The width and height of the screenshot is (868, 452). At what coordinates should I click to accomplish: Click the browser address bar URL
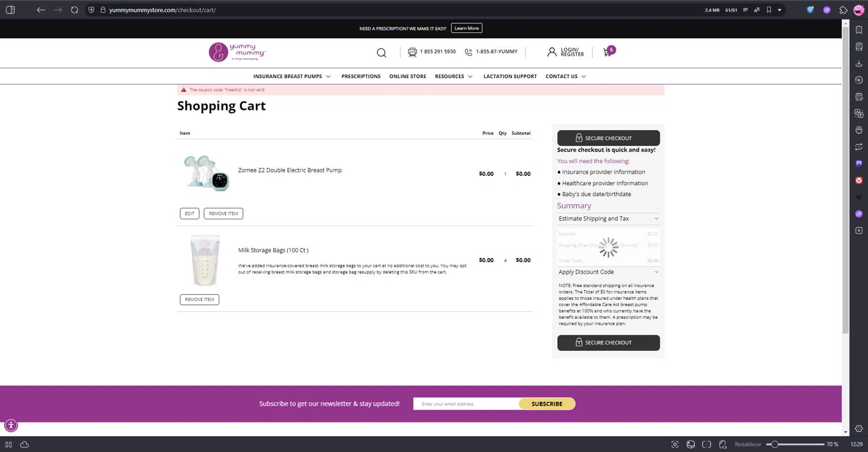coord(163,10)
